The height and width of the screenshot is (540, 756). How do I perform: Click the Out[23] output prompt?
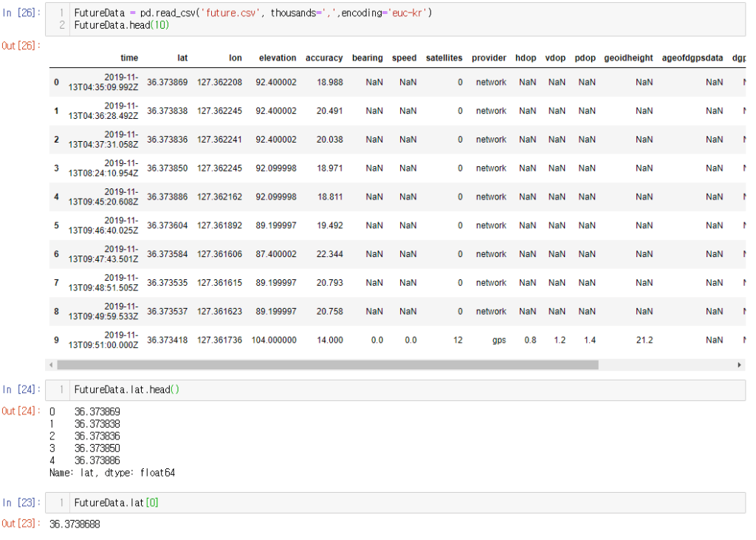pos(21,524)
